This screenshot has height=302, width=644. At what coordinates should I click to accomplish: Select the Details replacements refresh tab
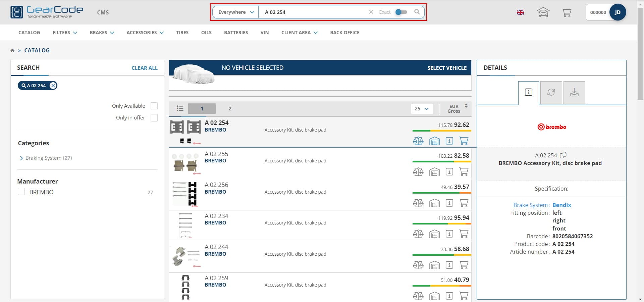(x=551, y=92)
